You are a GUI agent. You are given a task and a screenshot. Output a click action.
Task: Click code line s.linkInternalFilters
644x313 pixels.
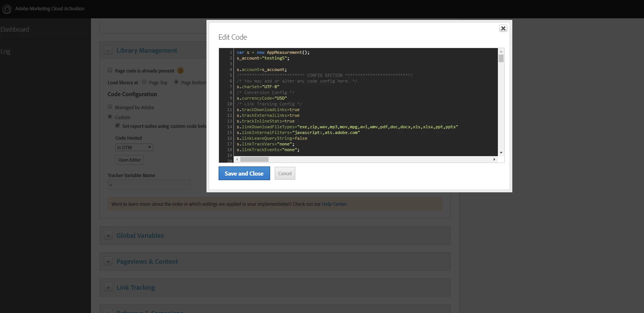[298, 132]
